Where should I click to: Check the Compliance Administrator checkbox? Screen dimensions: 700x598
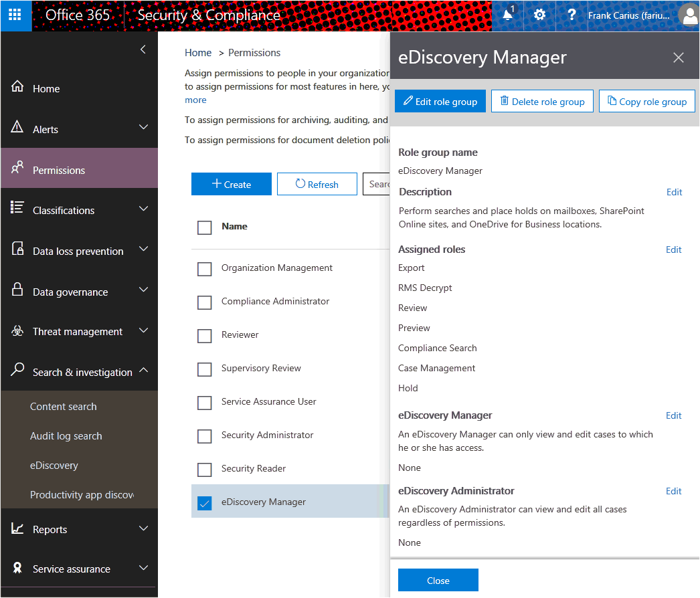click(205, 302)
